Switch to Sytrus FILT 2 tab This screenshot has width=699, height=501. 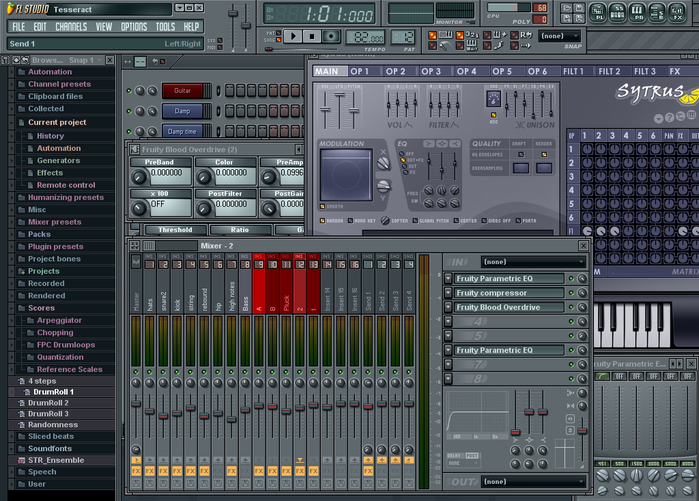point(613,71)
